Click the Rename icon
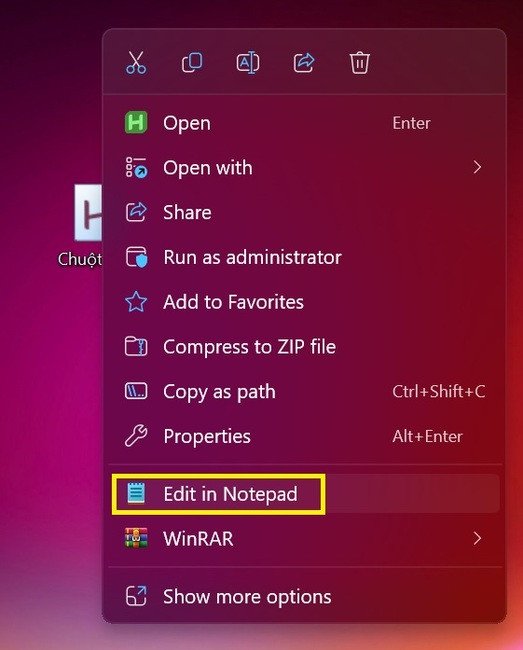523x650 pixels. pyautogui.click(x=248, y=63)
